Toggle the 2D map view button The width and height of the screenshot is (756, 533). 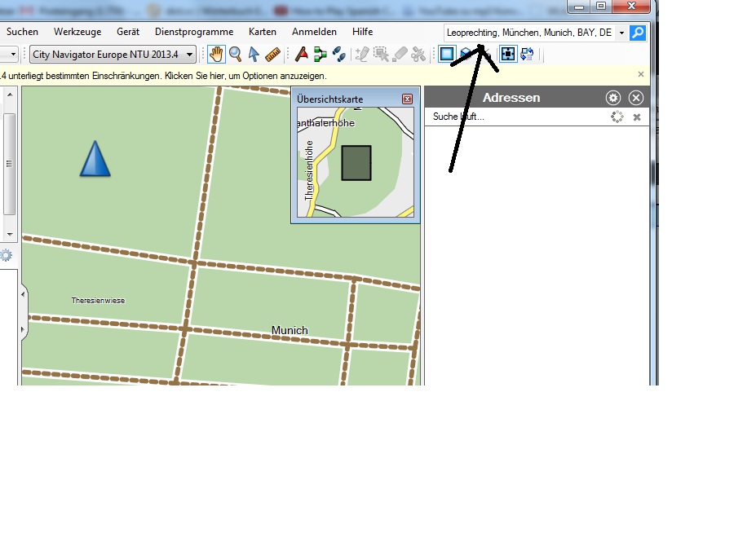point(446,55)
